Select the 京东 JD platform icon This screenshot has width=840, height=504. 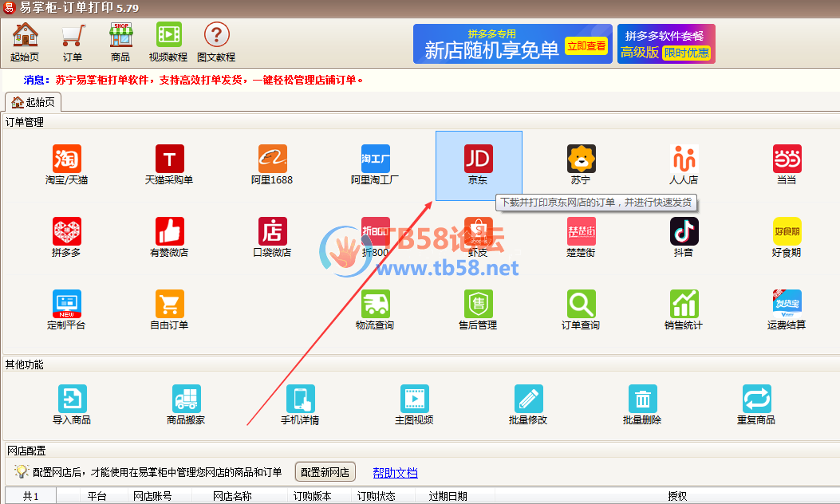click(x=479, y=165)
